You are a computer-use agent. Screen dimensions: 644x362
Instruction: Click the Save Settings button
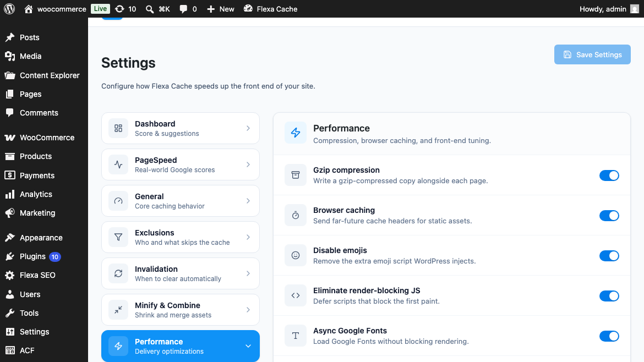coord(592,54)
